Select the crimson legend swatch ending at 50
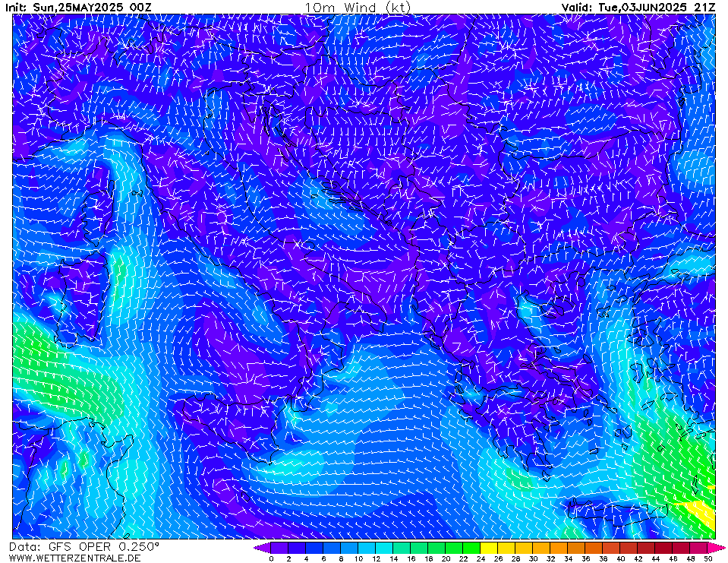 698,548
